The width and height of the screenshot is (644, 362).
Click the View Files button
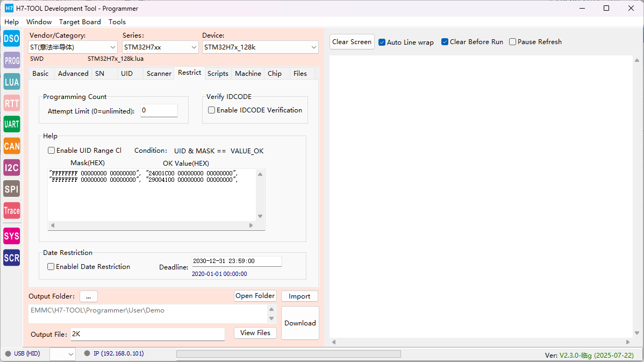coord(255,333)
